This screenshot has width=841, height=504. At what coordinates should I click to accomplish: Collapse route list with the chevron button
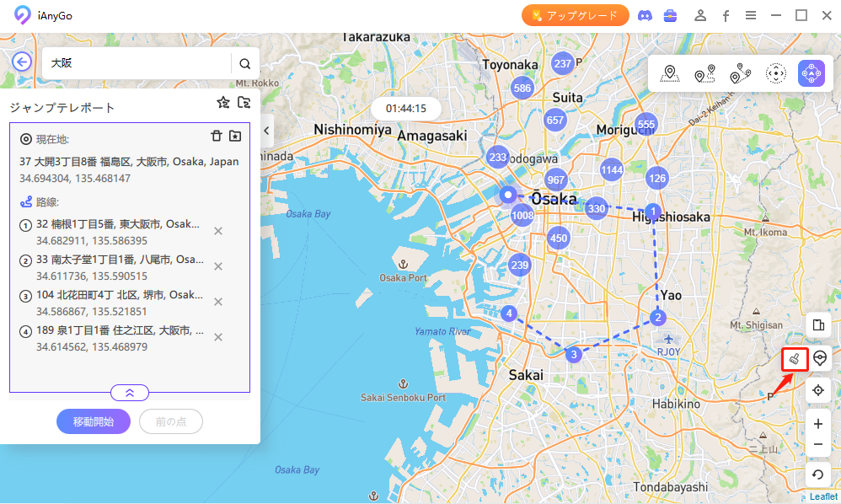(129, 392)
